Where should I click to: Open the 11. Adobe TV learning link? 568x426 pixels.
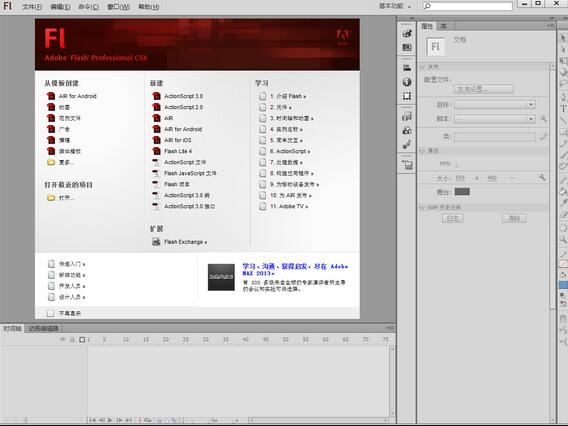(x=289, y=206)
